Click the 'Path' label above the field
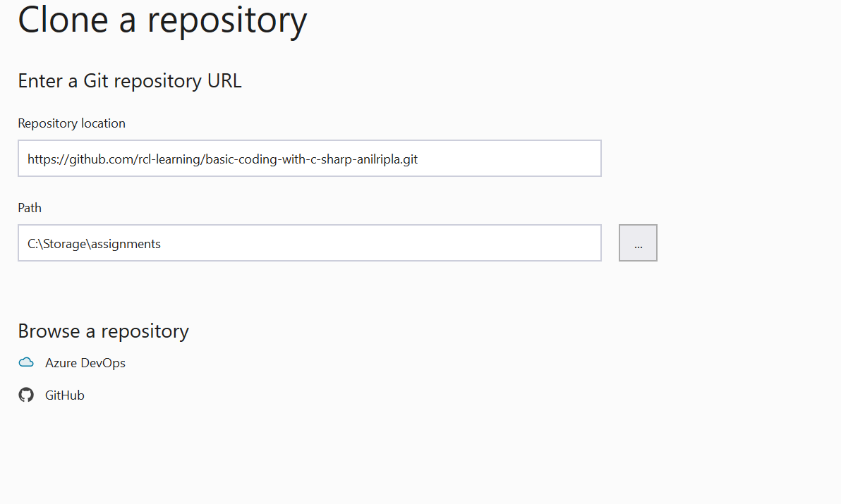Viewport: 841px width, 504px height. coord(30,208)
